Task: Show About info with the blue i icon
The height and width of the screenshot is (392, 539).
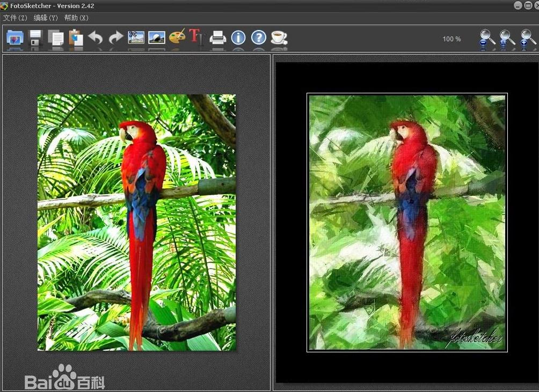Action: pyautogui.click(x=238, y=38)
